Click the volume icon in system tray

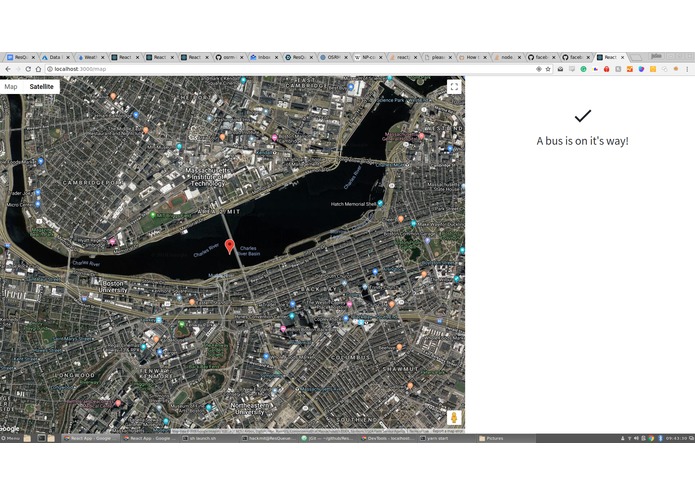click(636, 438)
